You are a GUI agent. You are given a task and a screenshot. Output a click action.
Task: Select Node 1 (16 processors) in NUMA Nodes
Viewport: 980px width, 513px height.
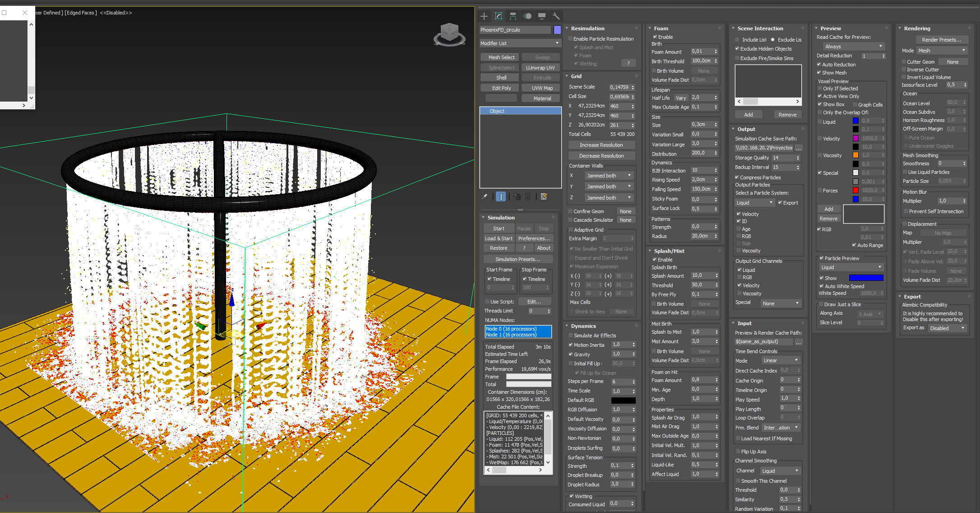point(518,335)
